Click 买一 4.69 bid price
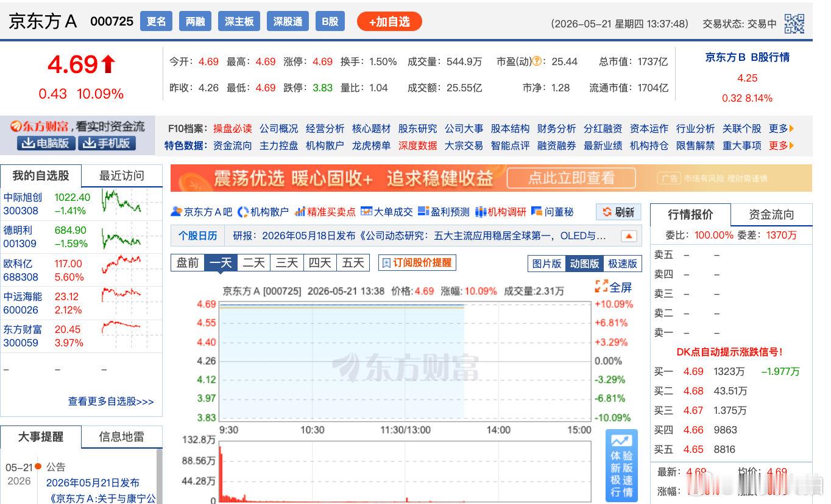Image resolution: width=831 pixels, height=504 pixels. [x=693, y=371]
